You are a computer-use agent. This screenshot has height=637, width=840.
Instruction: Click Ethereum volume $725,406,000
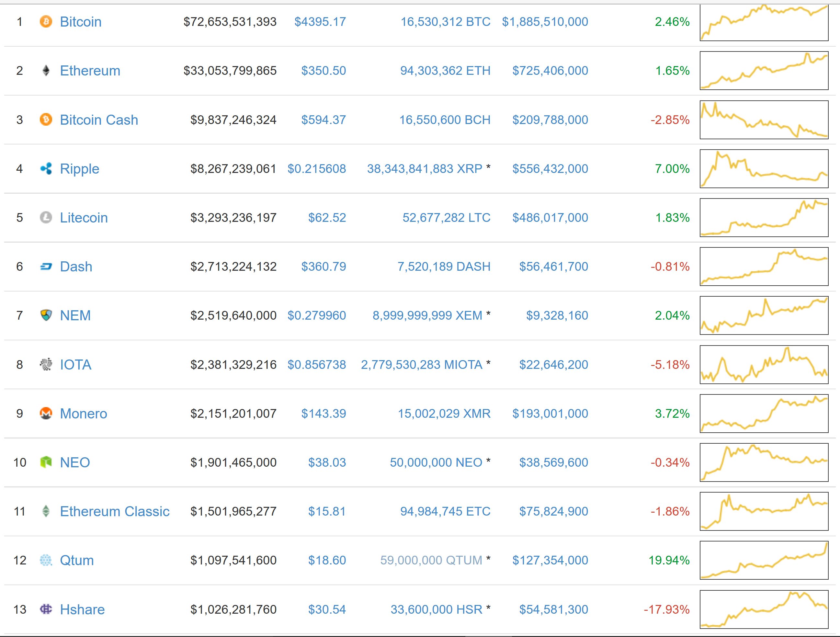pos(551,71)
